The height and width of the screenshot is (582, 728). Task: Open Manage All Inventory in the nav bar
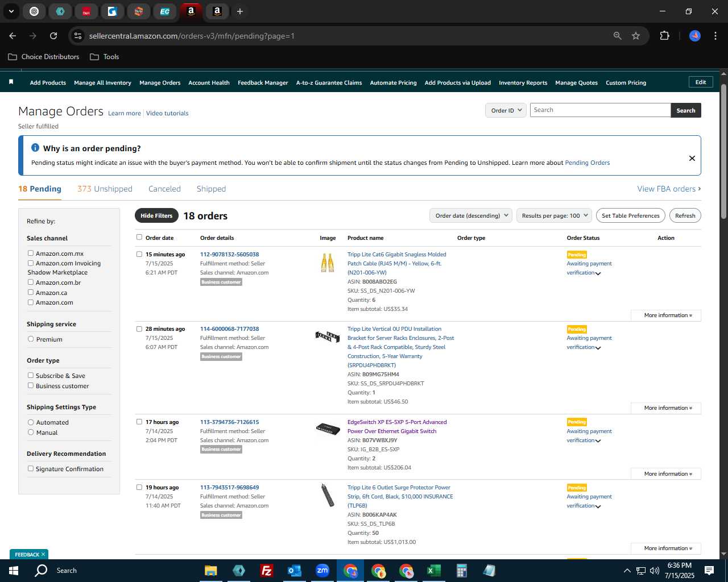pos(102,83)
